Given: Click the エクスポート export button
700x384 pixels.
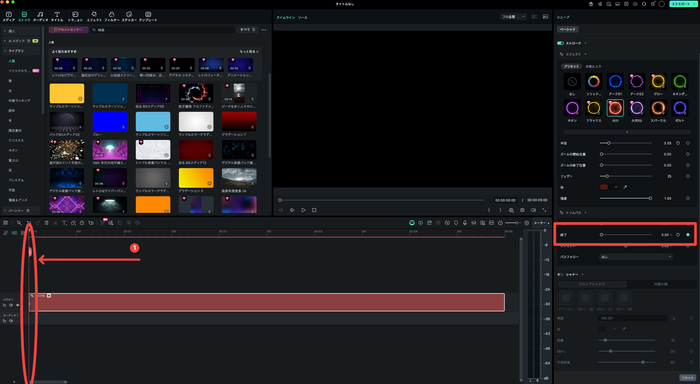Looking at the screenshot, I should pyautogui.click(x=682, y=4).
